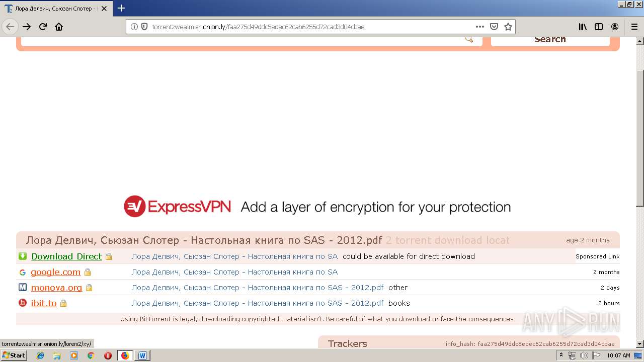Go back to the previous page
The width and height of the screenshot is (644, 362).
click(x=10, y=27)
